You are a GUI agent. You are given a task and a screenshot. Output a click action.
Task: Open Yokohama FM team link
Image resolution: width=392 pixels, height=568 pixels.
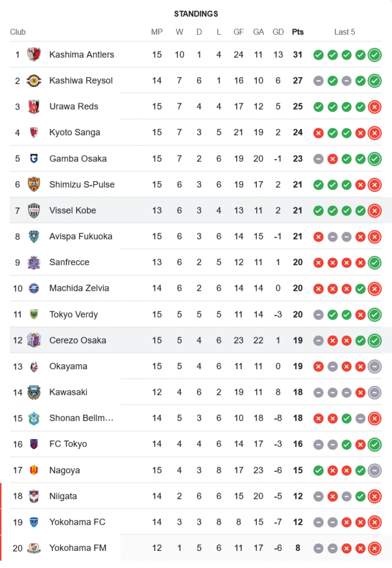(x=77, y=548)
